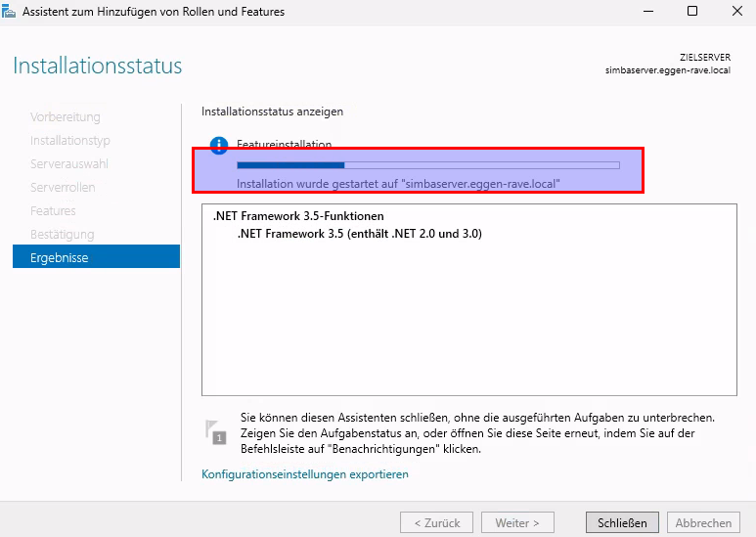Go to the Vorbereitung step
Image resolution: width=756 pixels, height=537 pixels.
coord(66,117)
